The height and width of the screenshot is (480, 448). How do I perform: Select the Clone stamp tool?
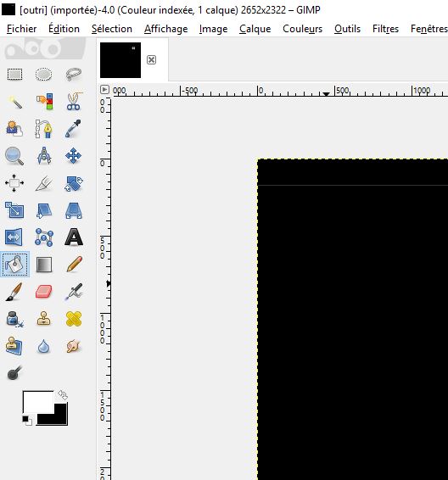pos(44,319)
